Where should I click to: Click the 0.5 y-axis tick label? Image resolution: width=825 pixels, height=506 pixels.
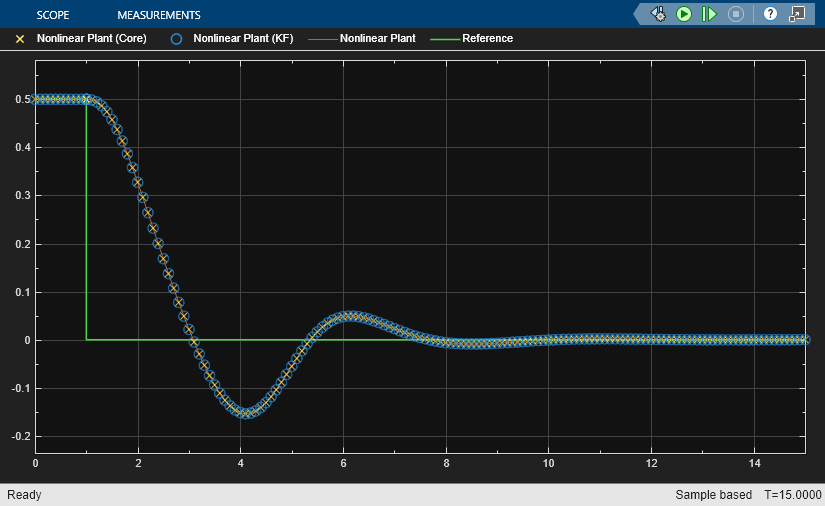(x=23, y=99)
